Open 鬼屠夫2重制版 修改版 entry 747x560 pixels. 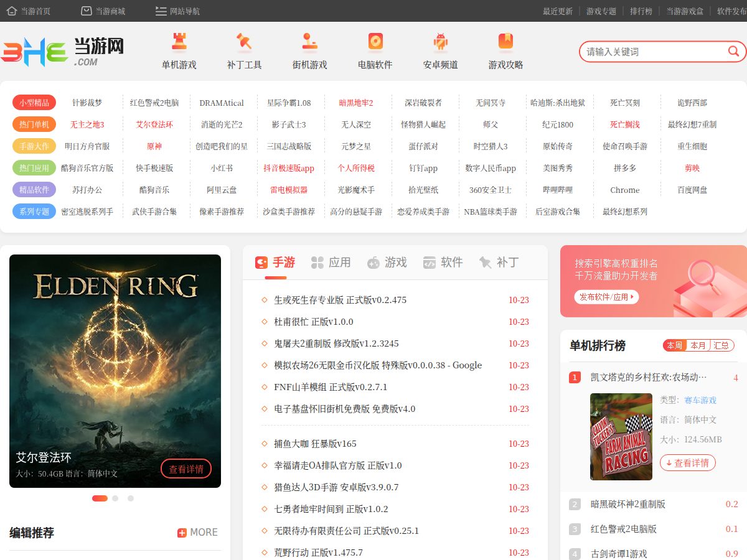point(337,343)
